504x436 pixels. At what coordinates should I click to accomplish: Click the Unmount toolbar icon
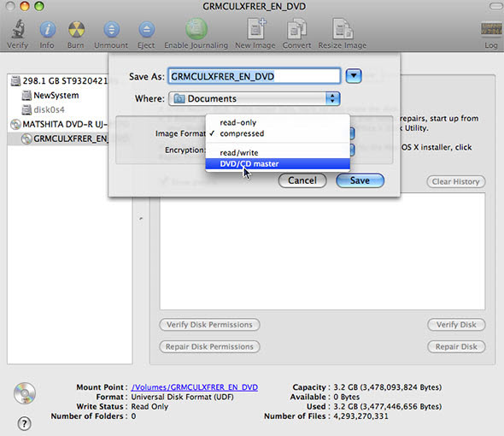[111, 29]
